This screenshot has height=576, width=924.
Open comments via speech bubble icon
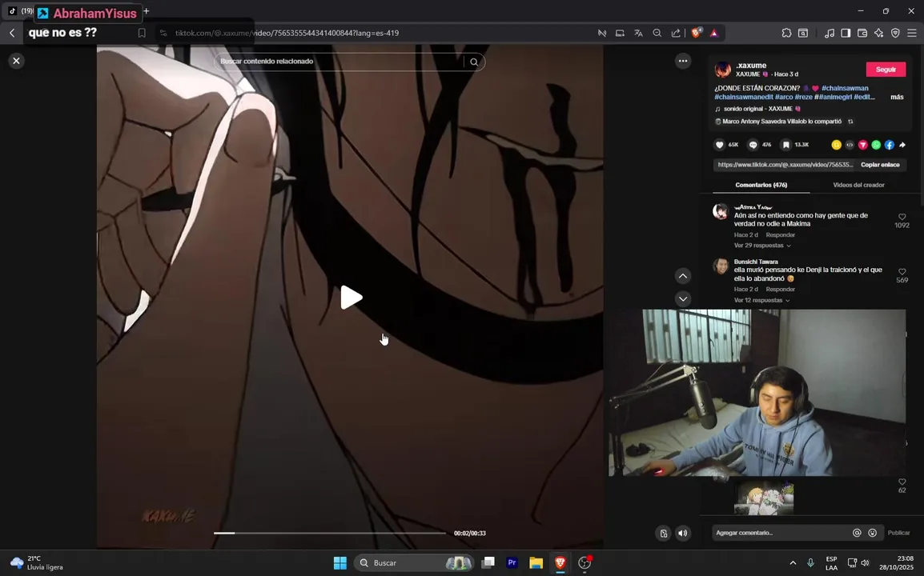[x=753, y=145]
